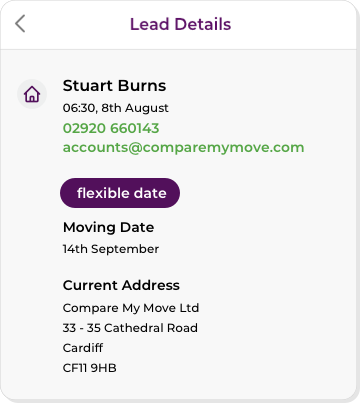Click the 660143 portion of the phone number
The width and height of the screenshot is (360, 403).
coord(135,128)
